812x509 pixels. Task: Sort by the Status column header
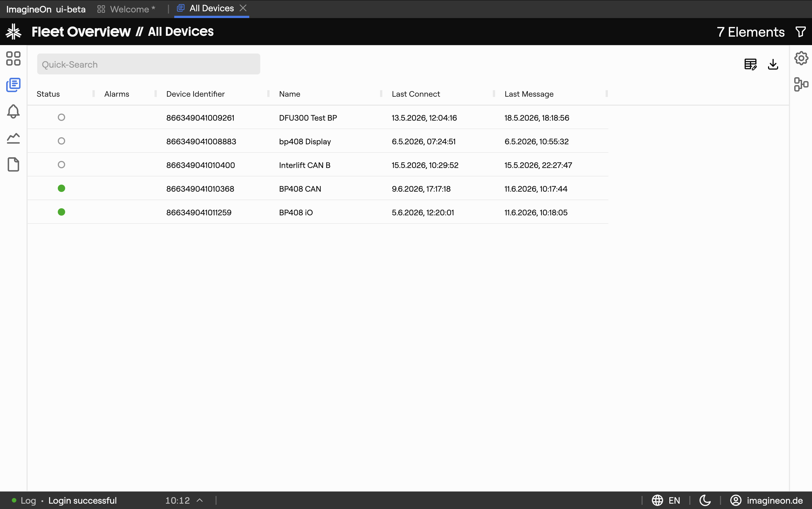(x=48, y=94)
